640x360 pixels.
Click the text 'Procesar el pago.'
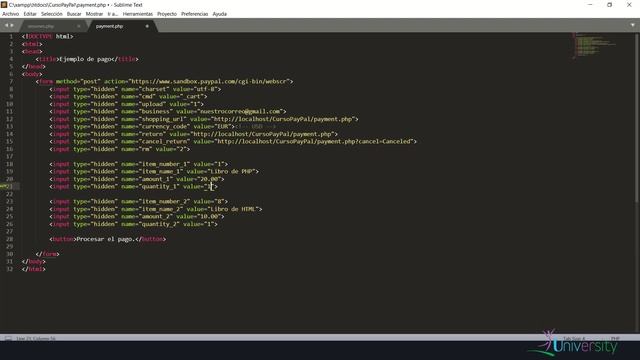[105, 239]
